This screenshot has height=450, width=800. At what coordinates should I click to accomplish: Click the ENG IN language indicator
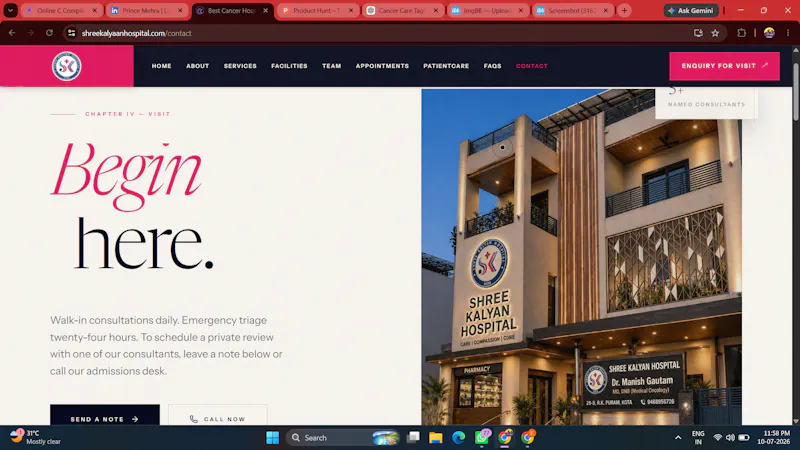point(698,438)
